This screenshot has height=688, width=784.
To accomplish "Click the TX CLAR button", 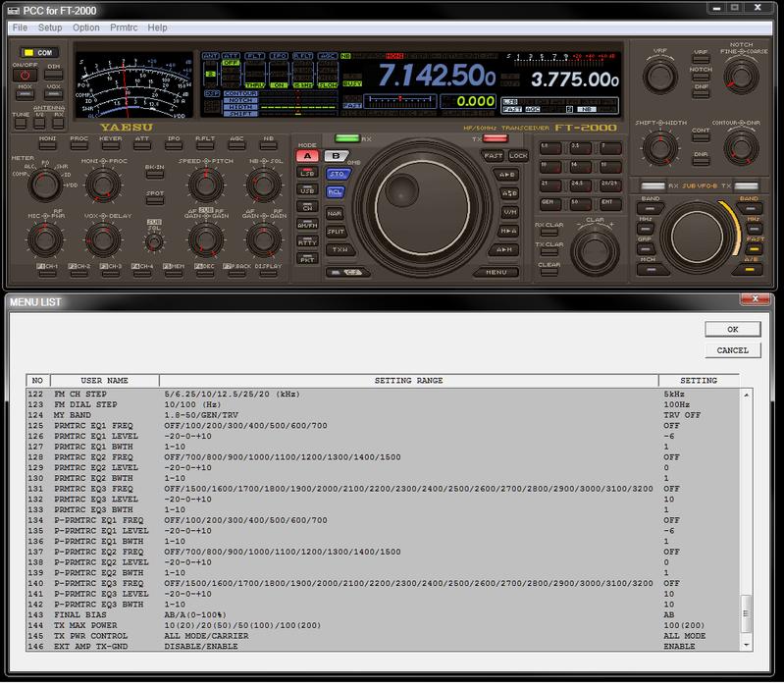I will click(x=549, y=251).
